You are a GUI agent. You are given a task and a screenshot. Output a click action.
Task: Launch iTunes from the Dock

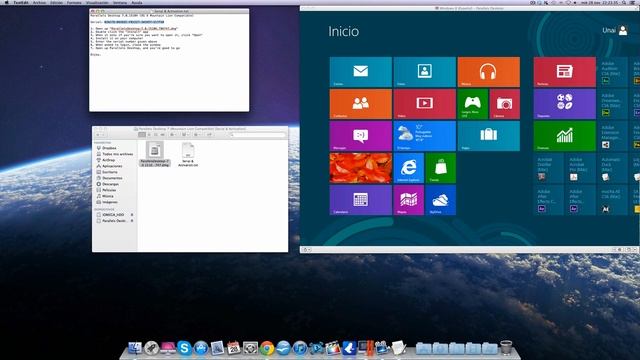click(x=300, y=348)
